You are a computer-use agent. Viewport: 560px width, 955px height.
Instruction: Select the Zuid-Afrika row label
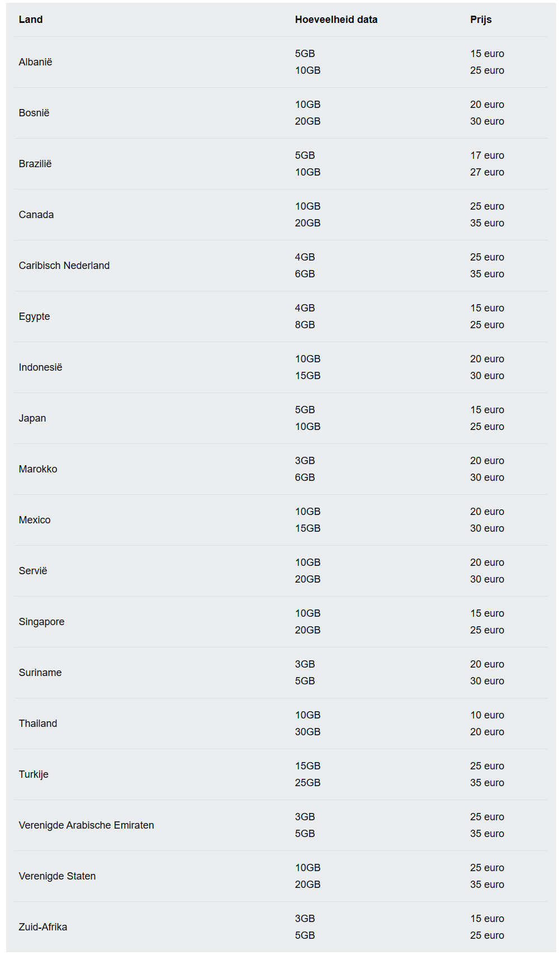tap(43, 927)
